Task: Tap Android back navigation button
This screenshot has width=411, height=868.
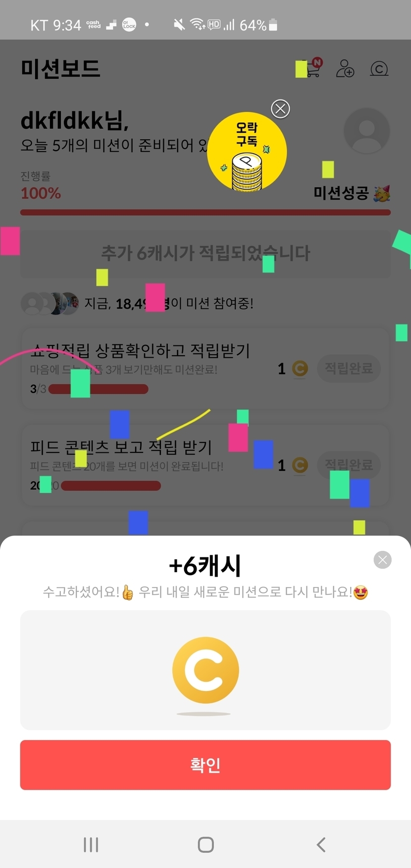Action: click(321, 844)
